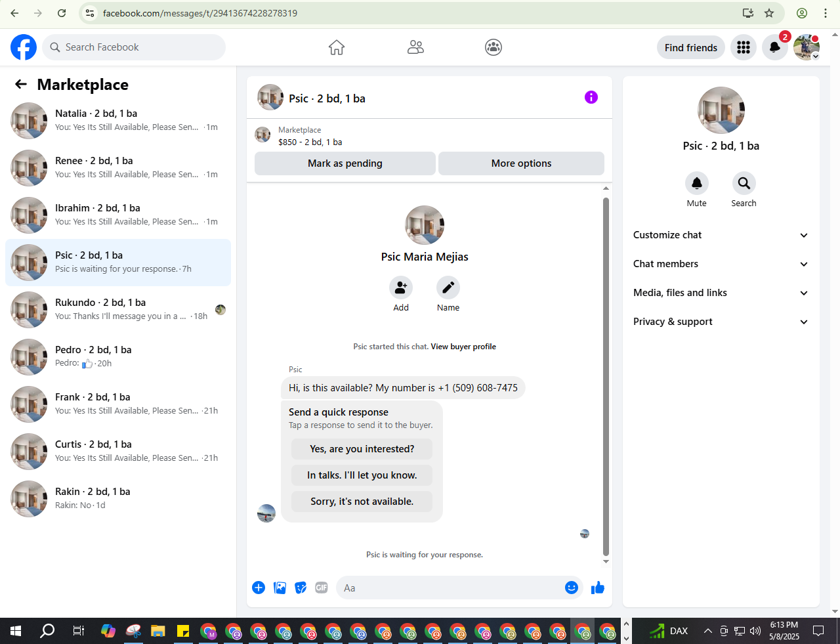Click Mark as pending

point(345,163)
